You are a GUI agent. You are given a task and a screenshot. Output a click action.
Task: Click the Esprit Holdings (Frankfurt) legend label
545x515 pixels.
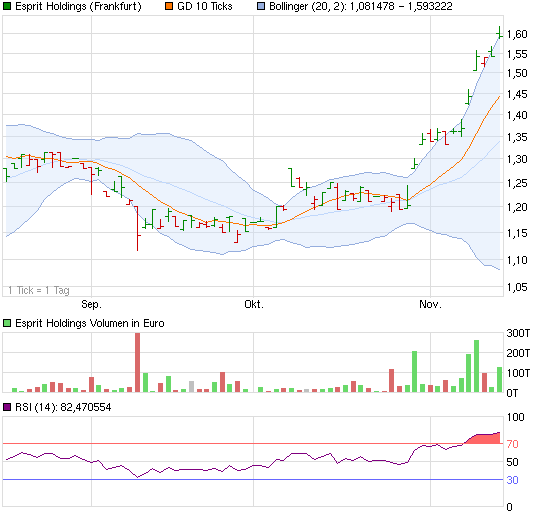78,7
